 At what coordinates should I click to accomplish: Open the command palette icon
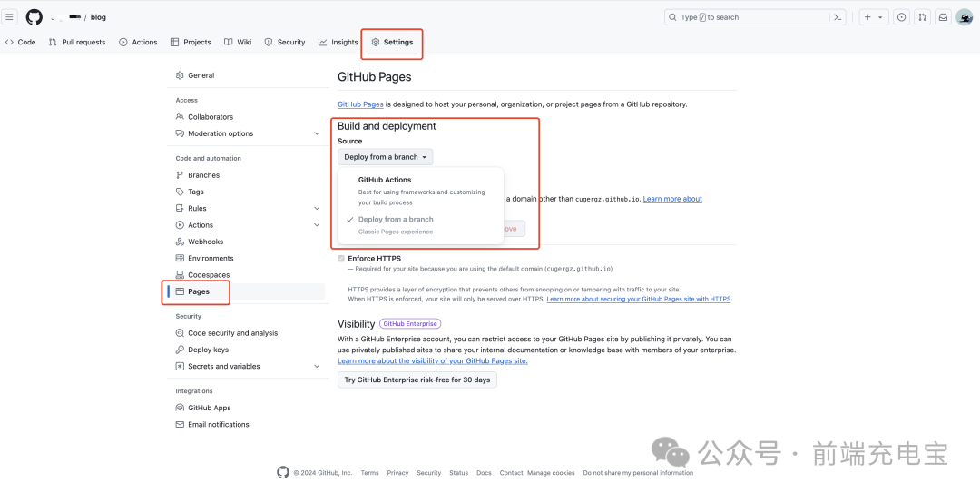(x=838, y=17)
